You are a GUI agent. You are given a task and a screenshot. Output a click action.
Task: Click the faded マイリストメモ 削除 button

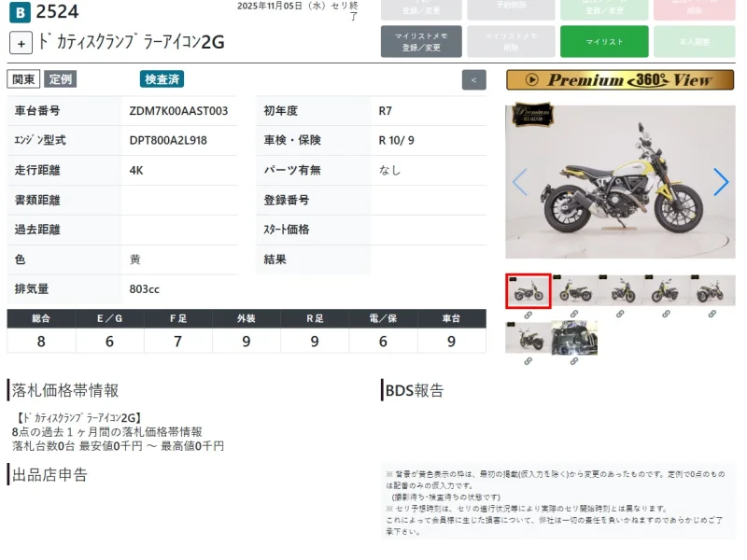(x=511, y=42)
